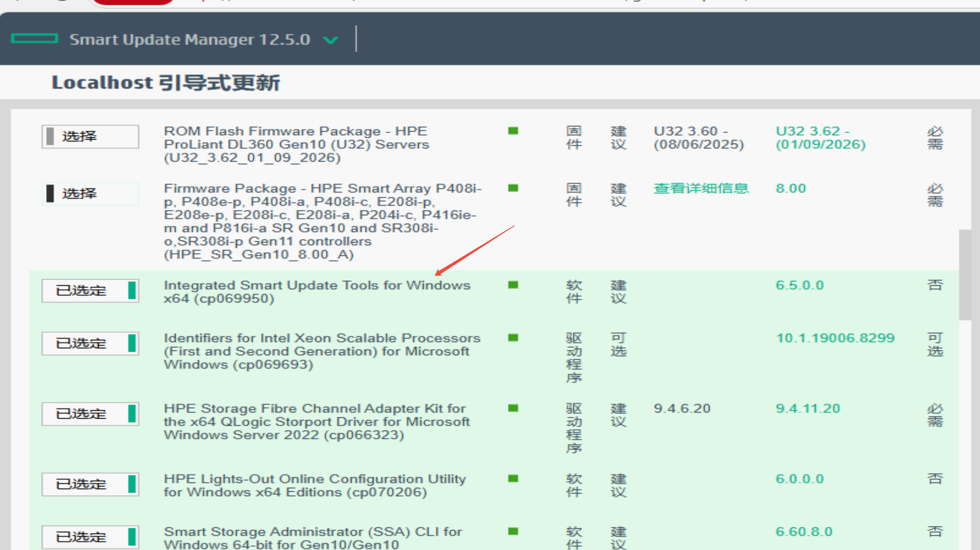Click the vertical scrollbar thumb
This screenshot has width=980, height=550.
pos(965,275)
